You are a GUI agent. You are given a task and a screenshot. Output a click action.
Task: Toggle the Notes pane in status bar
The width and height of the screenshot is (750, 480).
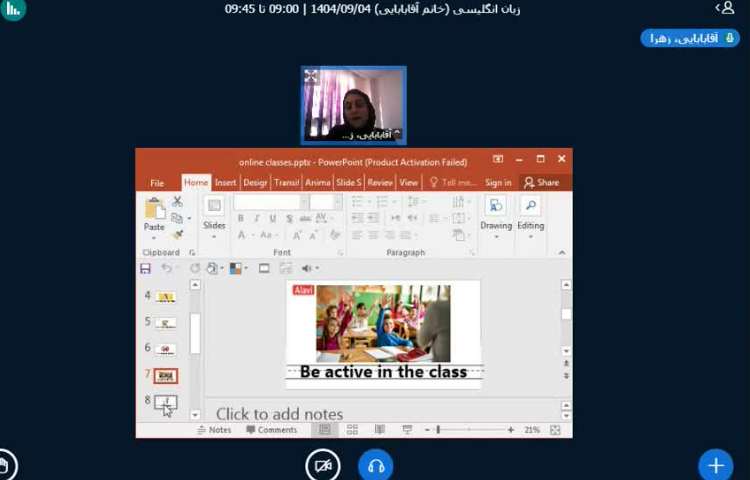[x=213, y=430]
